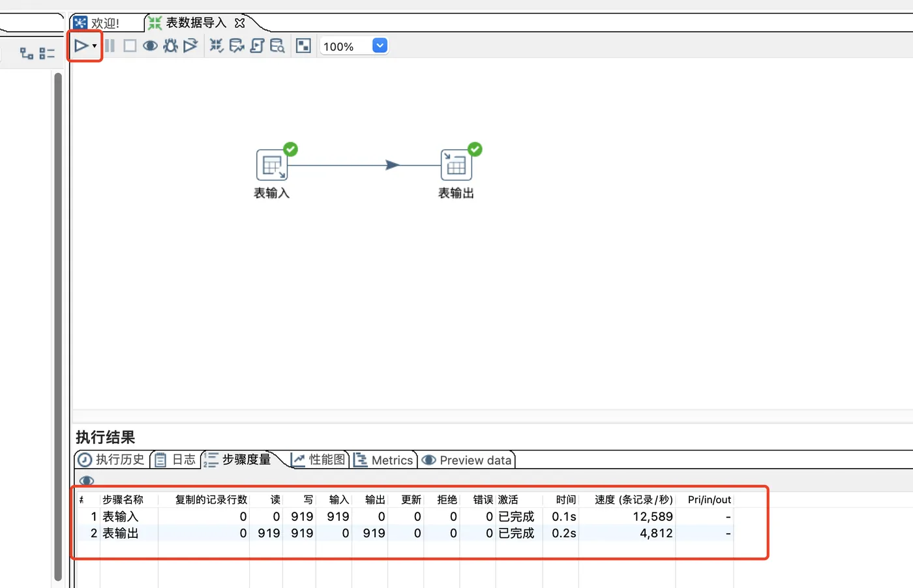Open the 步骤度量 tab
This screenshot has width=913, height=588.
tap(237, 460)
